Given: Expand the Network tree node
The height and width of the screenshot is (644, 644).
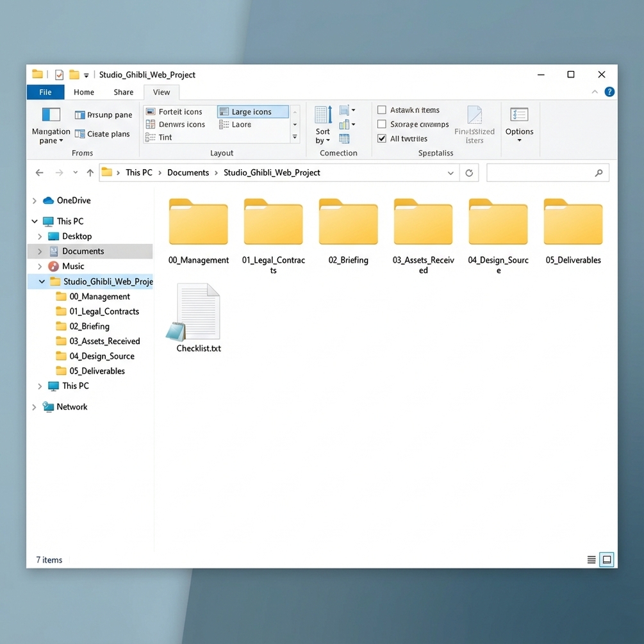Looking at the screenshot, I should coord(35,407).
